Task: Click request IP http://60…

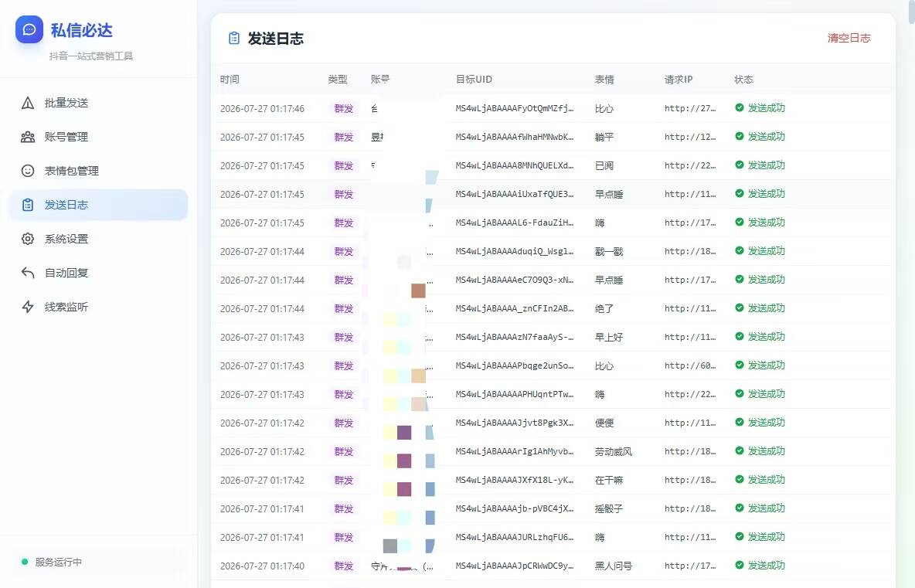Action: pyautogui.click(x=690, y=365)
